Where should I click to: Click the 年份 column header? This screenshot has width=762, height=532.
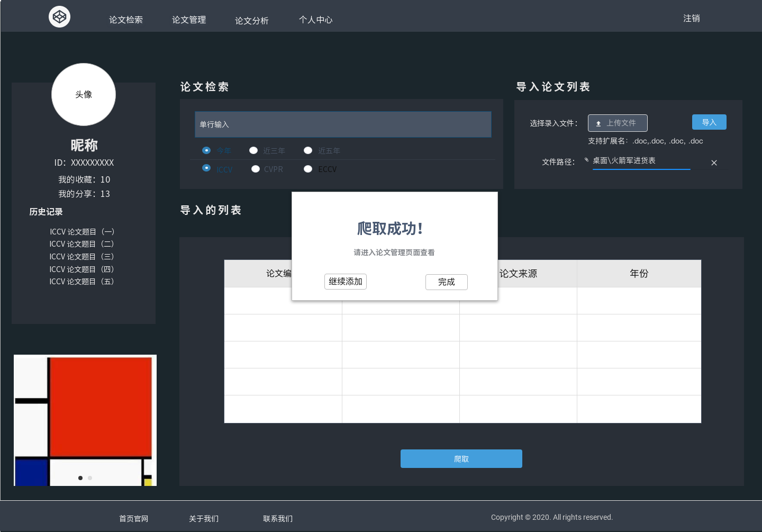[x=639, y=274]
